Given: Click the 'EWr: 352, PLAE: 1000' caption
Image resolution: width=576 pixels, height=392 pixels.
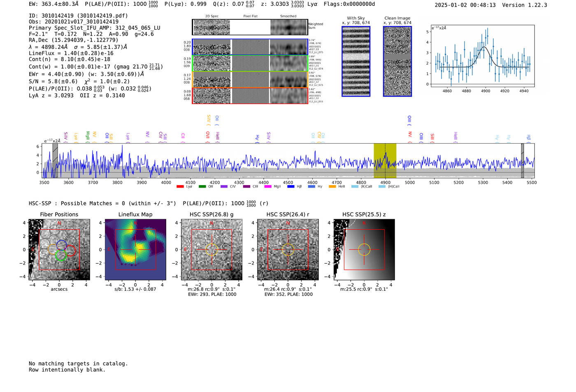Looking at the screenshot, I should [288, 294].
